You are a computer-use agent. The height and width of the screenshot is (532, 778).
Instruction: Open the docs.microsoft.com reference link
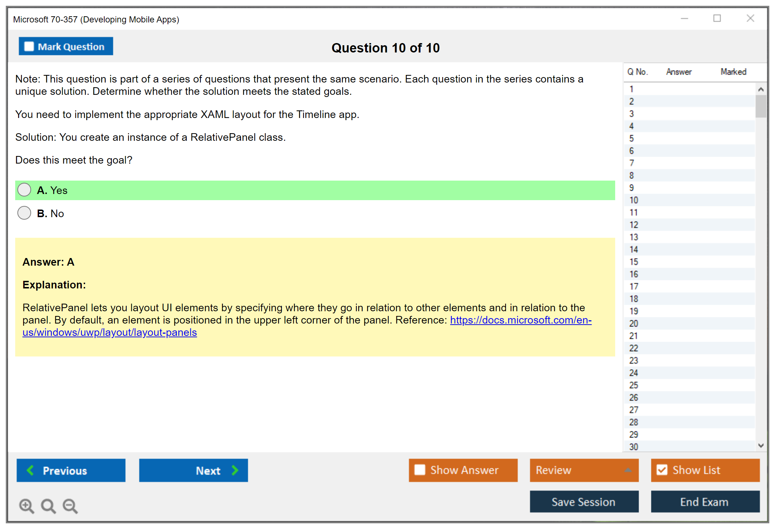click(520, 320)
